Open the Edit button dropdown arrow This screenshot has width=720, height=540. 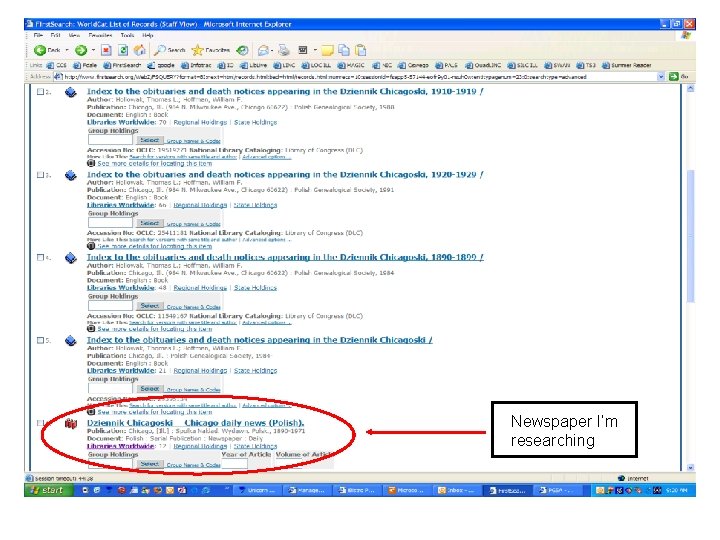pyautogui.click(x=315, y=50)
